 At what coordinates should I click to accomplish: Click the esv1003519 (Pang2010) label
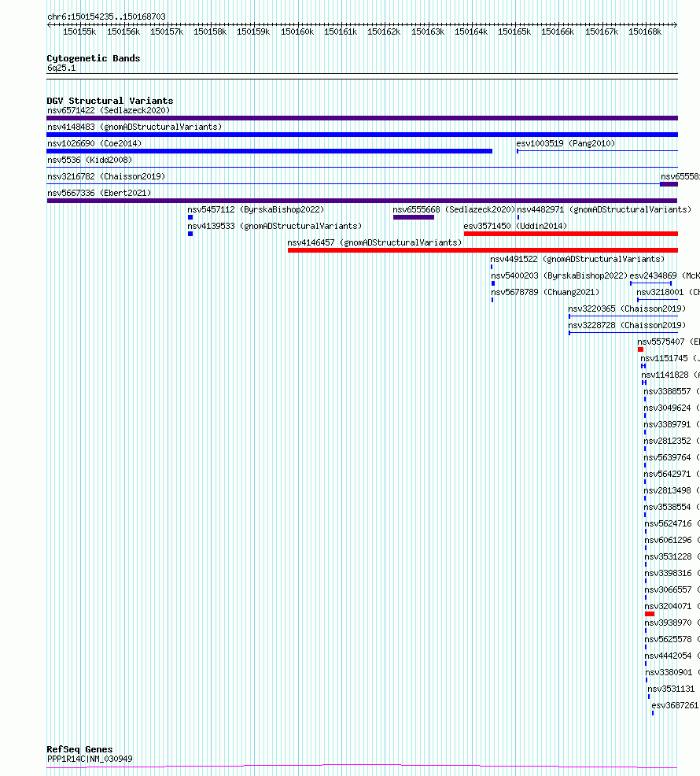pos(566,143)
